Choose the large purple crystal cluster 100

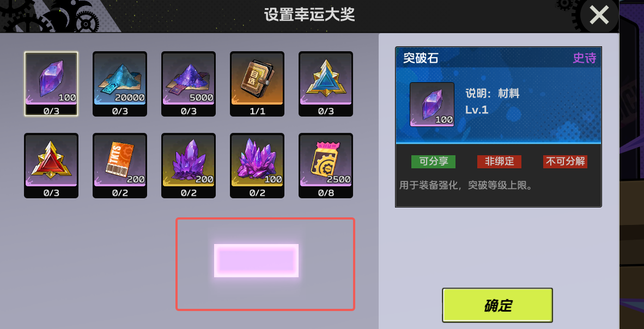pyautogui.click(x=257, y=166)
